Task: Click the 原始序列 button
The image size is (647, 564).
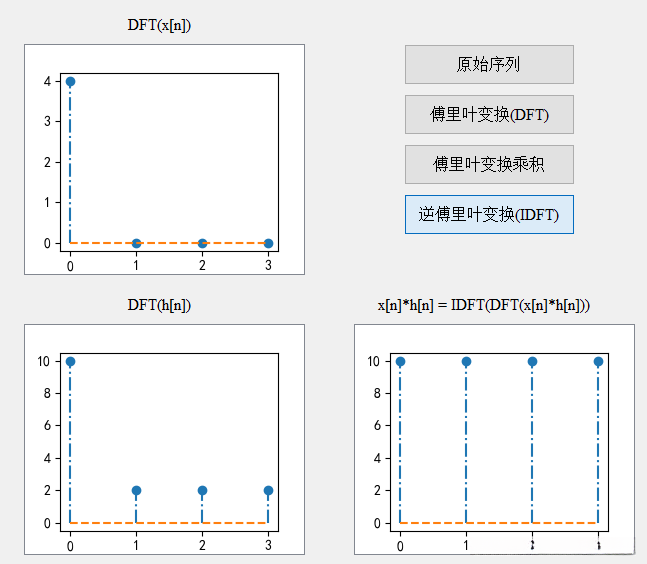Action: pos(488,64)
